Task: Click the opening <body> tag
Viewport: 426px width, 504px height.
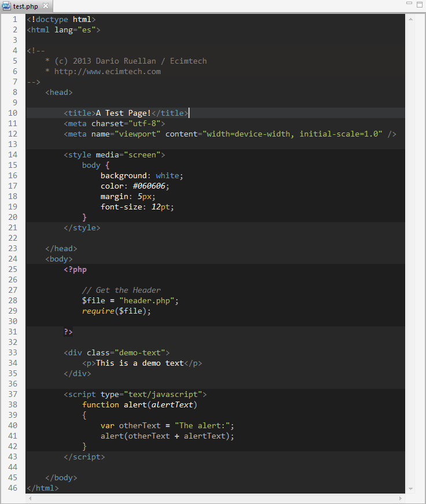Action: coord(59,259)
